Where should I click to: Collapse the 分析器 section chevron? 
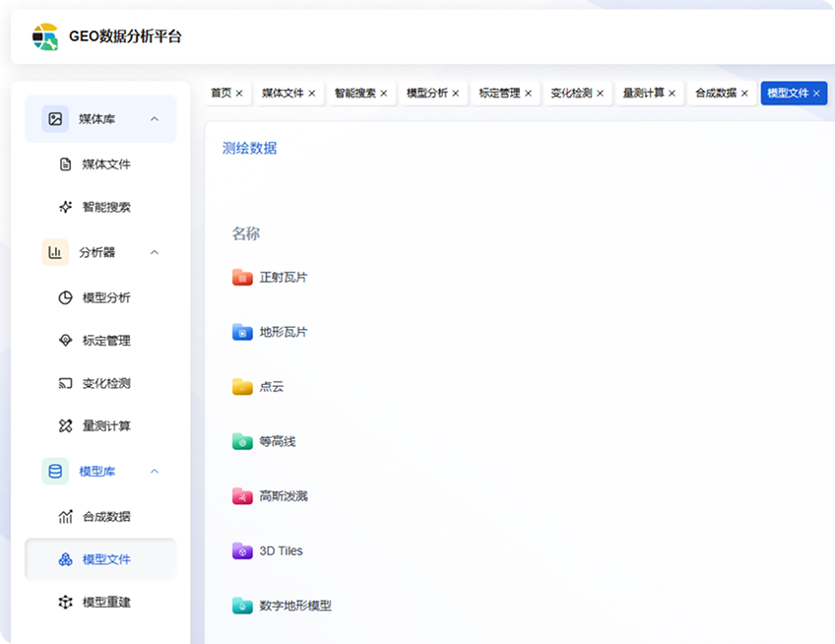pyautogui.click(x=155, y=252)
